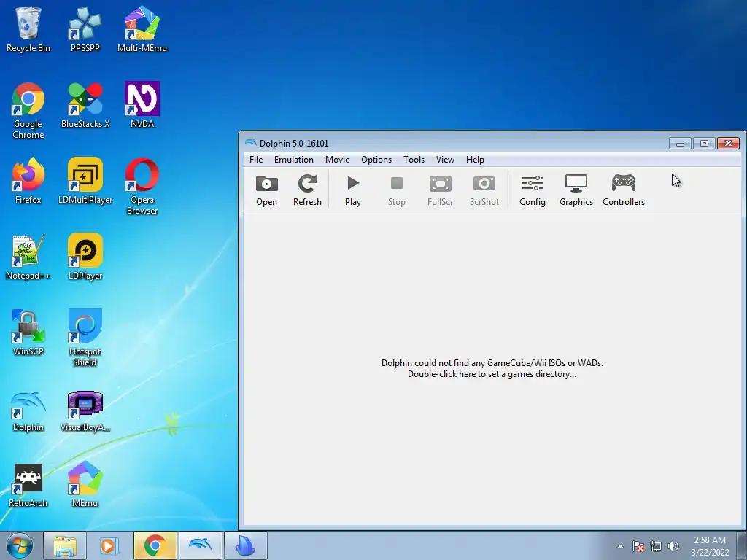Image resolution: width=747 pixels, height=560 pixels.
Task: Click the Dolphin taskbar button
Action: click(x=200, y=545)
